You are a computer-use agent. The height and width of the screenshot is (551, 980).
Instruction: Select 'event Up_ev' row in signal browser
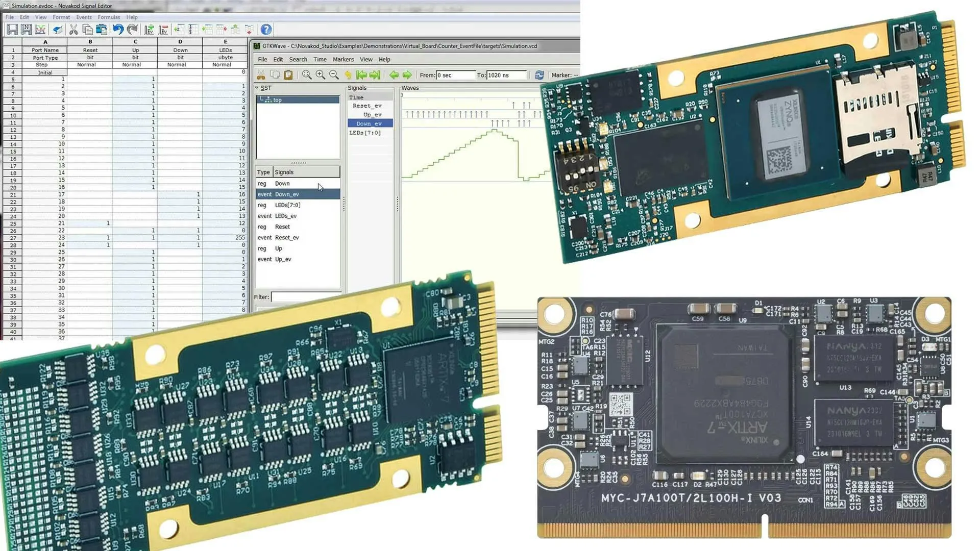point(298,260)
